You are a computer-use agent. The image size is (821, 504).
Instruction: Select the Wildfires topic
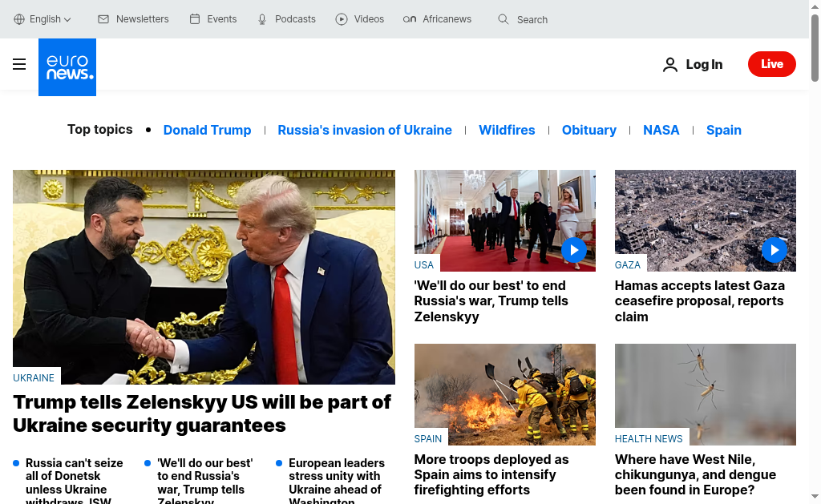point(507,130)
